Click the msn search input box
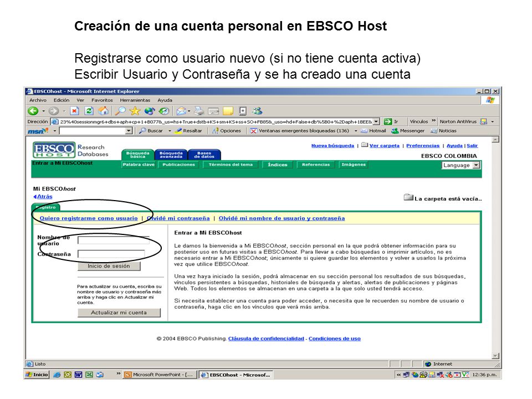Screen dimensions: 532x399 tap(93, 131)
